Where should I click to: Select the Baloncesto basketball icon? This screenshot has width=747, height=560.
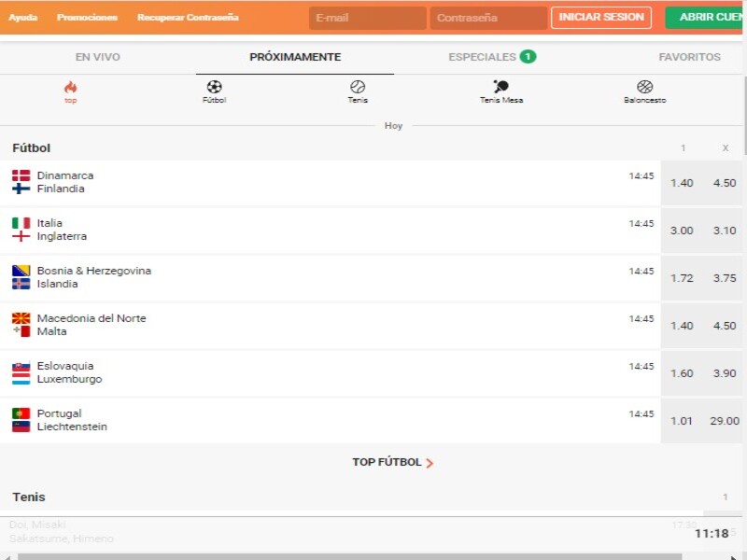644,87
